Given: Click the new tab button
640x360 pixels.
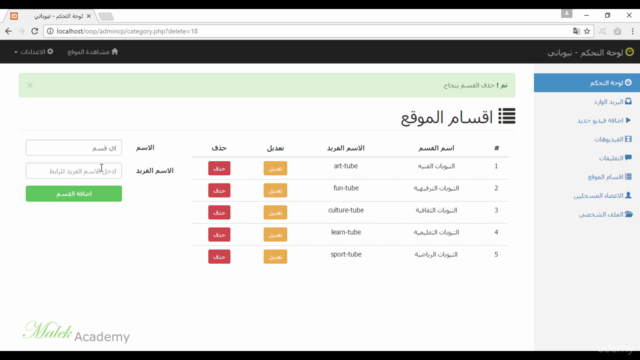Looking at the screenshot, I should click(106, 16).
